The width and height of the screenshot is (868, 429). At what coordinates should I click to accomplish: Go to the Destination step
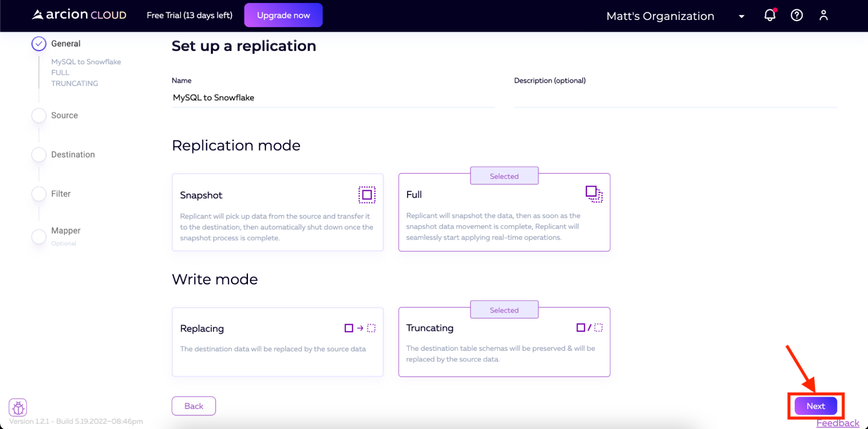(x=73, y=155)
